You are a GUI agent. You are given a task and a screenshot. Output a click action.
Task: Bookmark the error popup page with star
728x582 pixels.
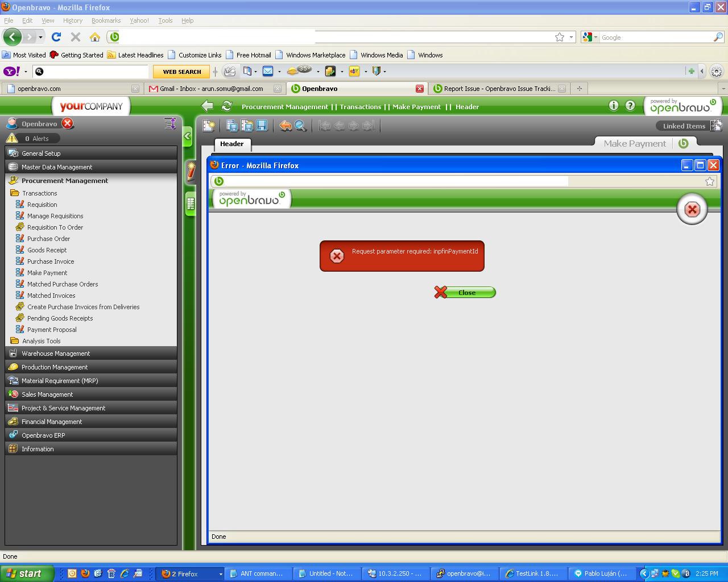[x=709, y=181]
